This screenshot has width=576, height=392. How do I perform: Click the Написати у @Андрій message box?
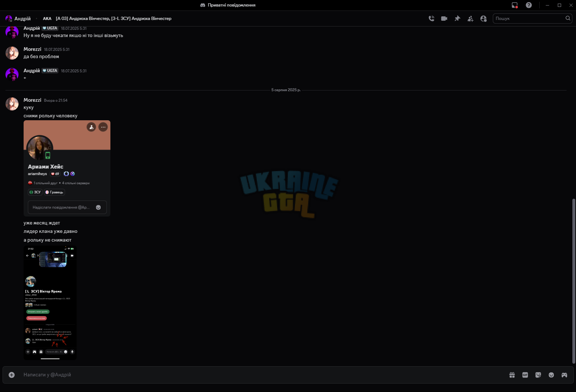(263, 375)
